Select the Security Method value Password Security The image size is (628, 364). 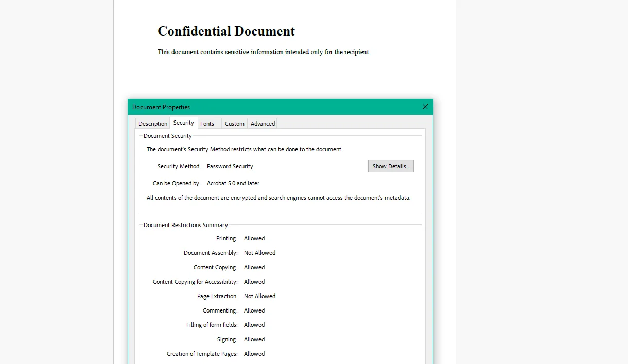230,166
